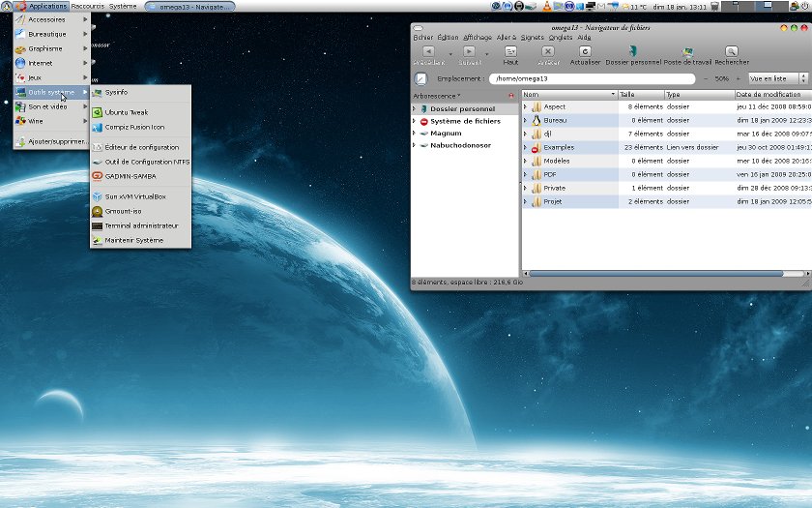Zoom out with the minus button
This screenshot has height=508, width=812.
pyautogui.click(x=706, y=78)
